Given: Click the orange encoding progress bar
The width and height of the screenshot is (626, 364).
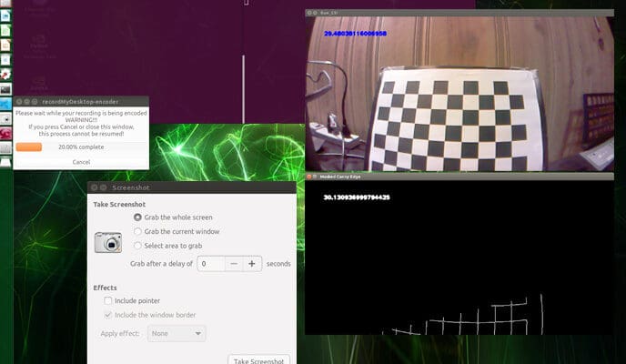Looking at the screenshot, I should coord(29,147).
